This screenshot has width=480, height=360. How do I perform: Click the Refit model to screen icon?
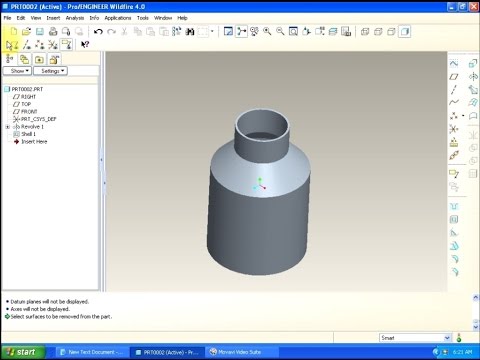coord(293,32)
